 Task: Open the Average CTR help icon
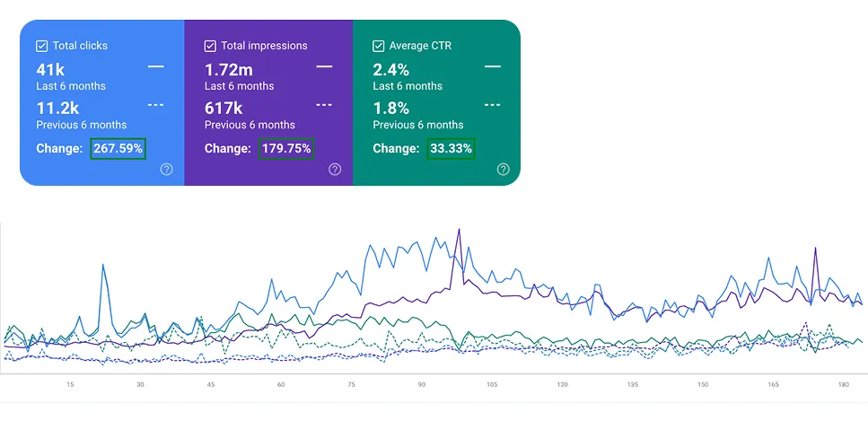coord(503,170)
